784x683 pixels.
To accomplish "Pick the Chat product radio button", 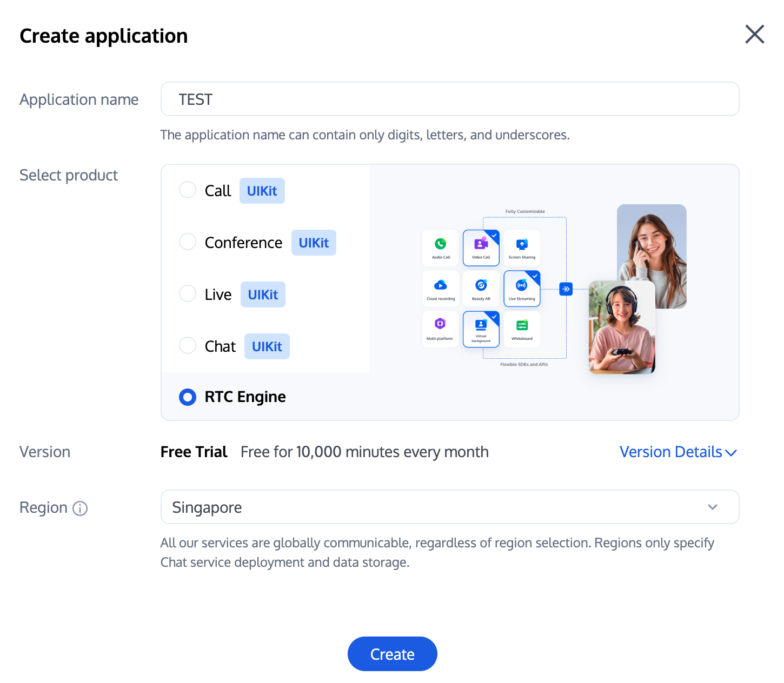I will pos(188,346).
